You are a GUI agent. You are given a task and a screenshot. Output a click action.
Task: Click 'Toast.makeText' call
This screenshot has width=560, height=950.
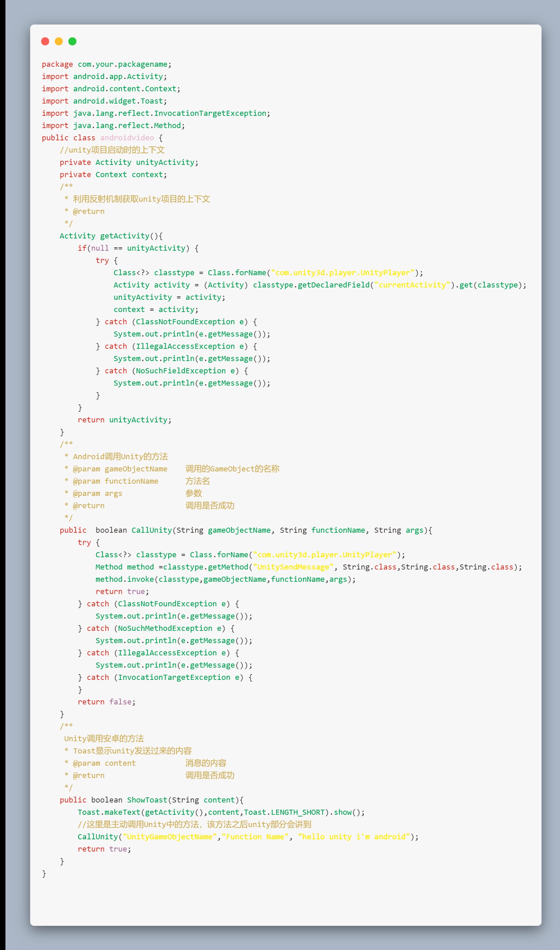(109, 812)
